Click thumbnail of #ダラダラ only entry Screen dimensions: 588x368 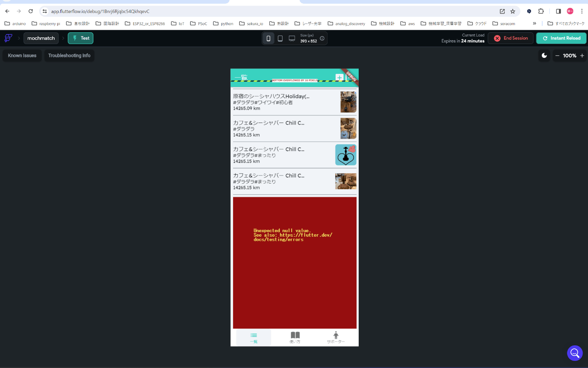(x=349, y=128)
